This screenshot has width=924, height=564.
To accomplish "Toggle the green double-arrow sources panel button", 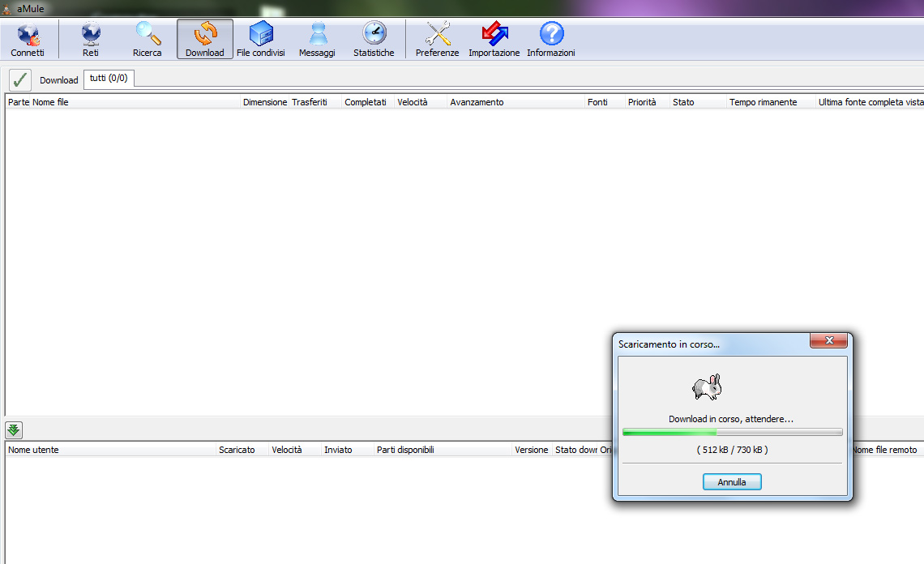I will 15,430.
